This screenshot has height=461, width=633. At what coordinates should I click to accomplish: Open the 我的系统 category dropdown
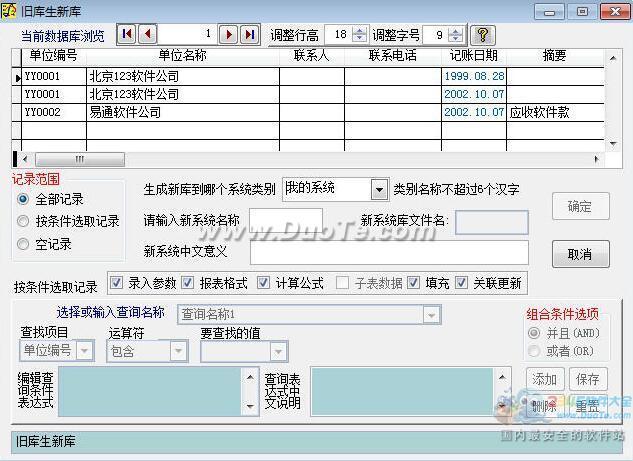[x=379, y=189]
